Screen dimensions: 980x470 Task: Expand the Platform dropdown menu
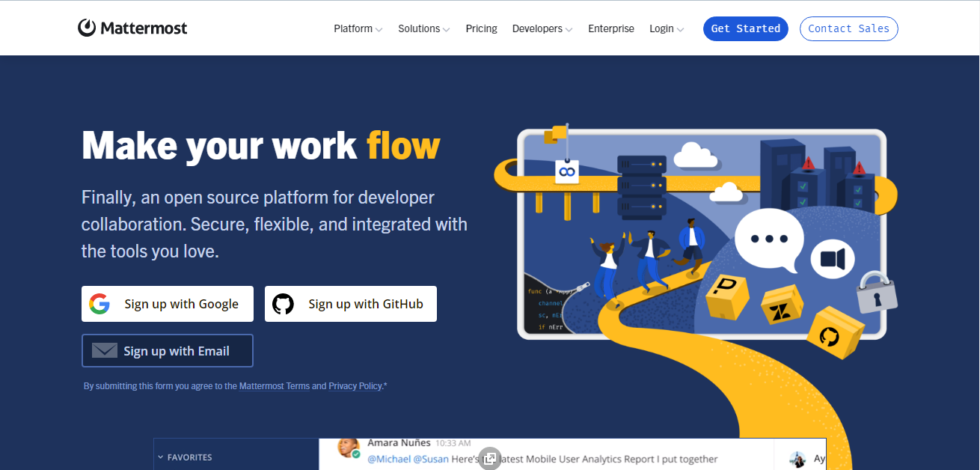(358, 28)
